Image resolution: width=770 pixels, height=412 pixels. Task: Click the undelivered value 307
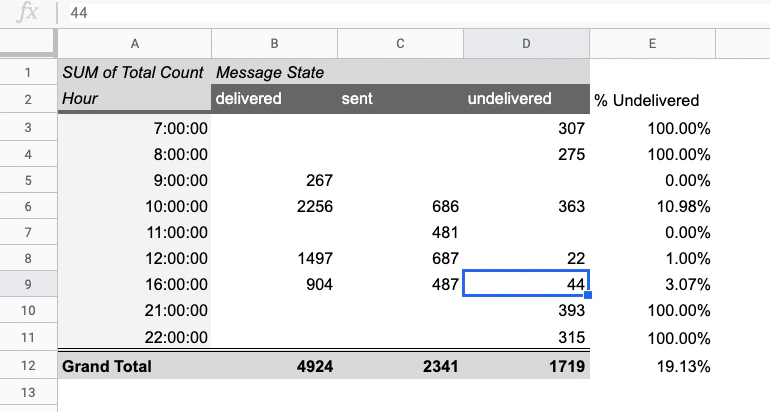526,128
